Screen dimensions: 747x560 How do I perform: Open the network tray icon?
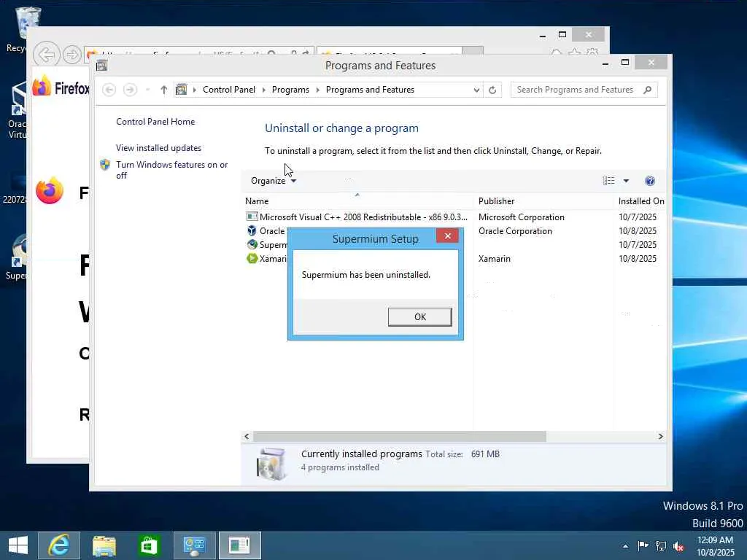pyautogui.click(x=661, y=545)
